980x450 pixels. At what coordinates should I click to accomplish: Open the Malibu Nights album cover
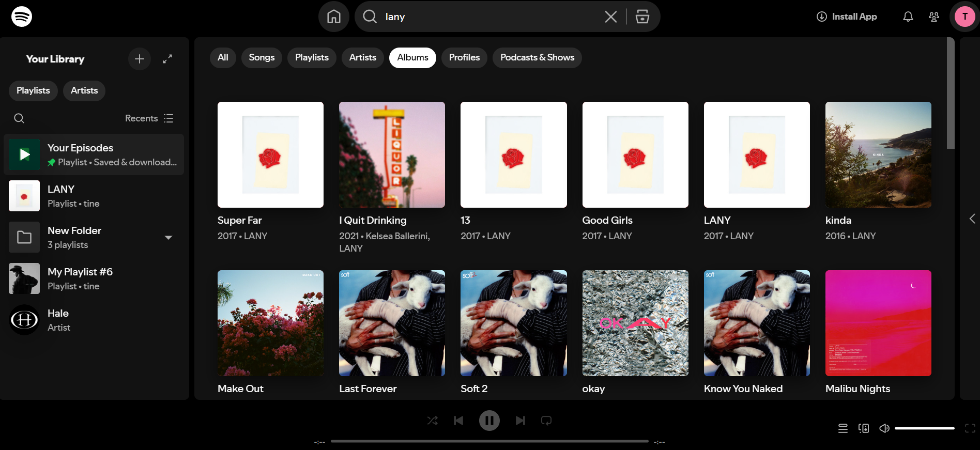click(x=878, y=323)
